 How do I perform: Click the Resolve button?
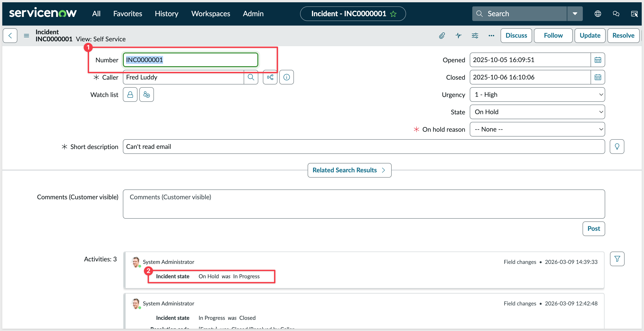pos(623,36)
